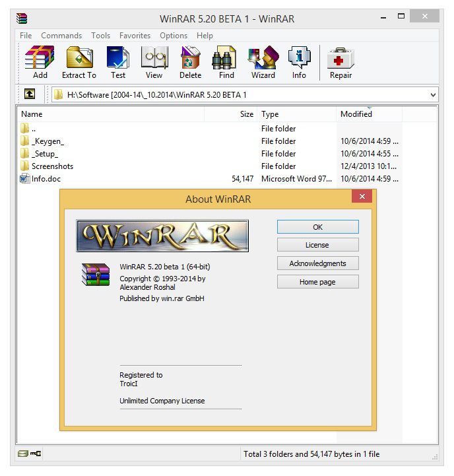Open the Tools menu
This screenshot has width=454, height=476.
point(101,36)
